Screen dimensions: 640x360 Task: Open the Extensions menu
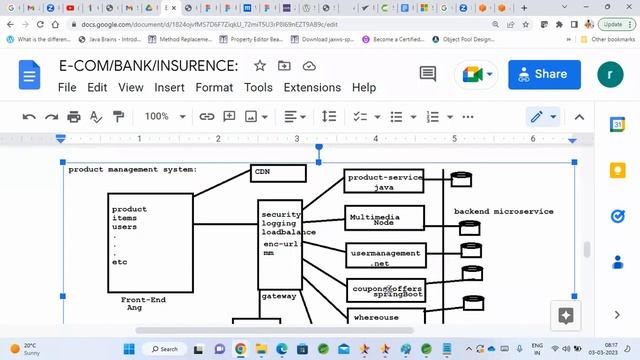[x=312, y=87]
